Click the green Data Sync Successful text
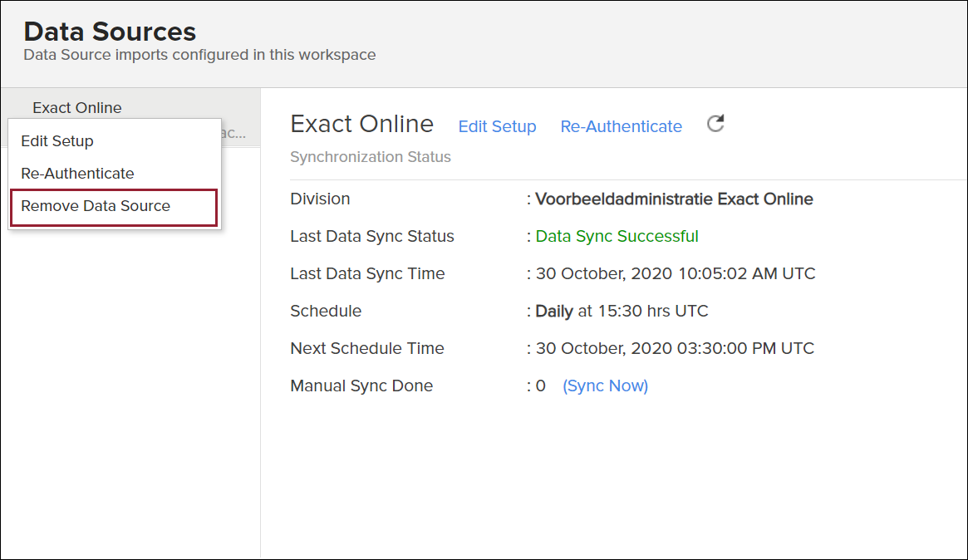The image size is (968, 560). pos(617,236)
